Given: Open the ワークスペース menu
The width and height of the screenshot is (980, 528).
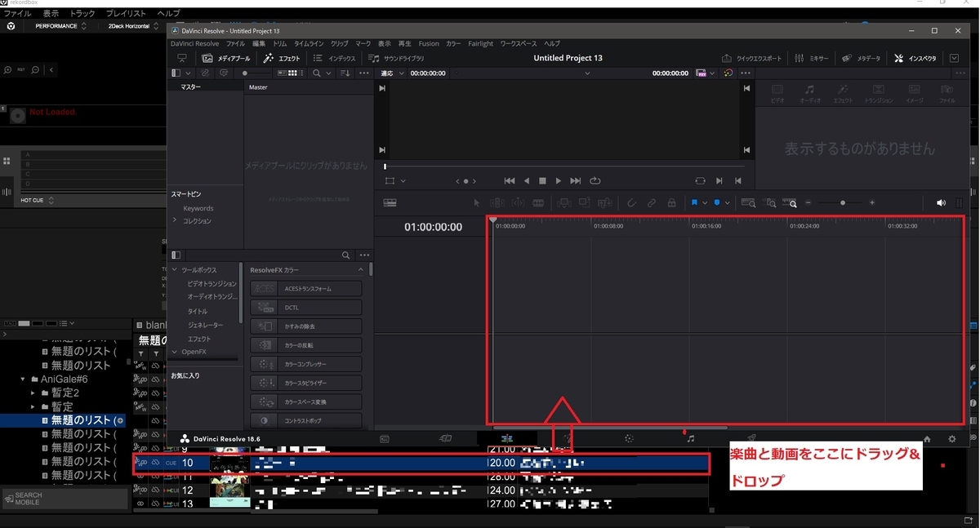Looking at the screenshot, I should [519, 43].
